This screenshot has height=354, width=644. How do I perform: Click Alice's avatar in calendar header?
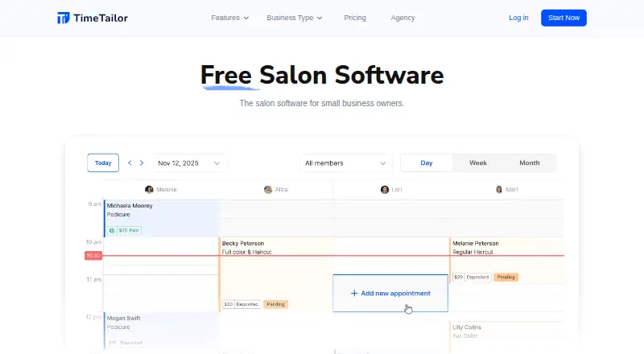(268, 189)
